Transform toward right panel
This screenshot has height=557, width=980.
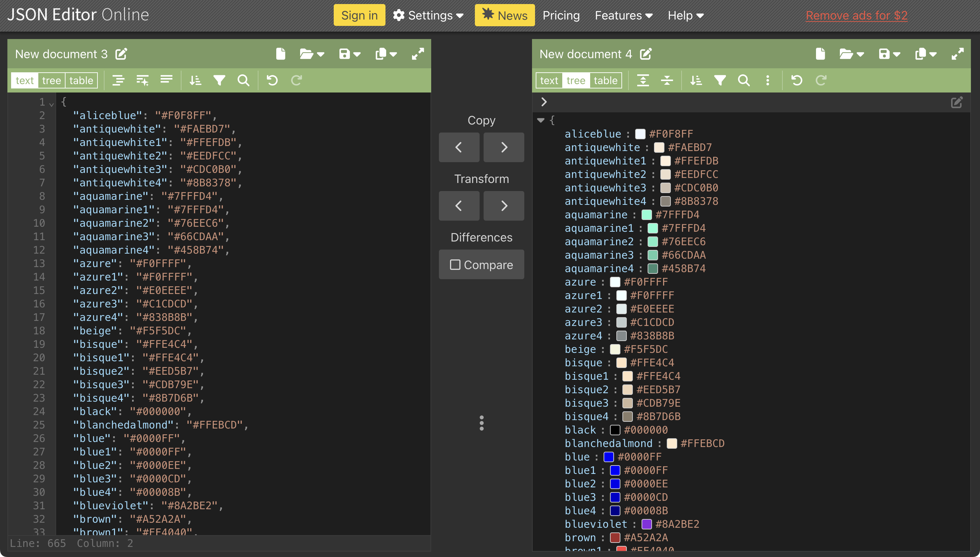pyautogui.click(x=504, y=206)
